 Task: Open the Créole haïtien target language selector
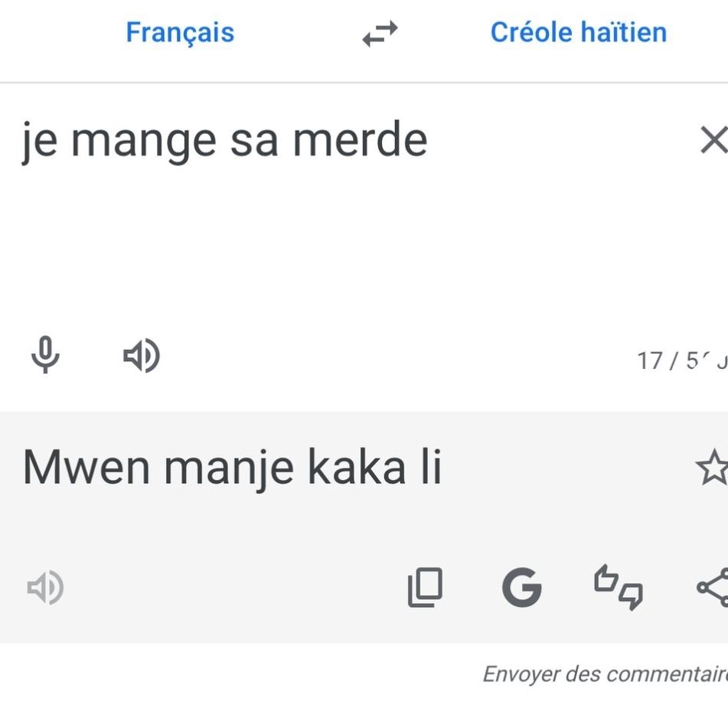[579, 32]
